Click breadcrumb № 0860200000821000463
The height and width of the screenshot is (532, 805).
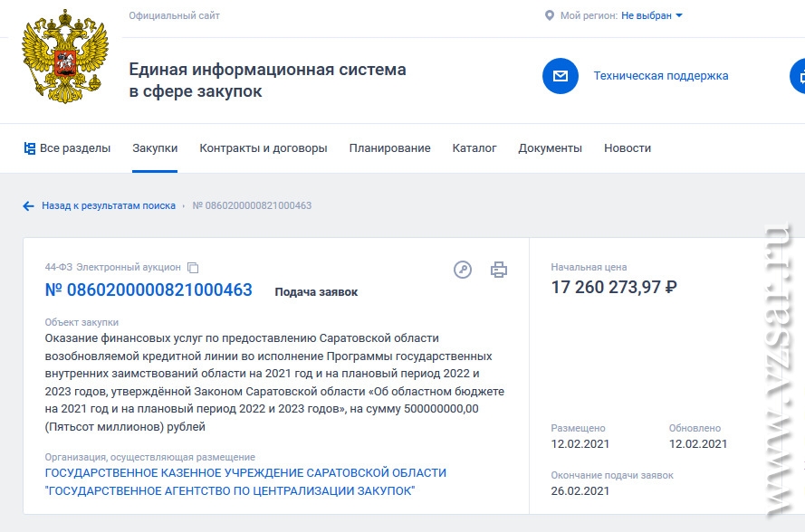[252, 205]
